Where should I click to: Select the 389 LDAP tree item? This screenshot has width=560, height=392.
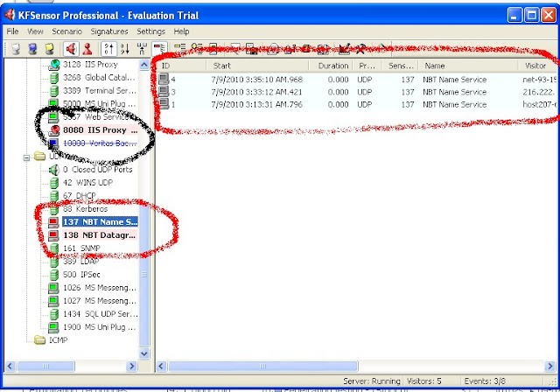[x=80, y=262]
